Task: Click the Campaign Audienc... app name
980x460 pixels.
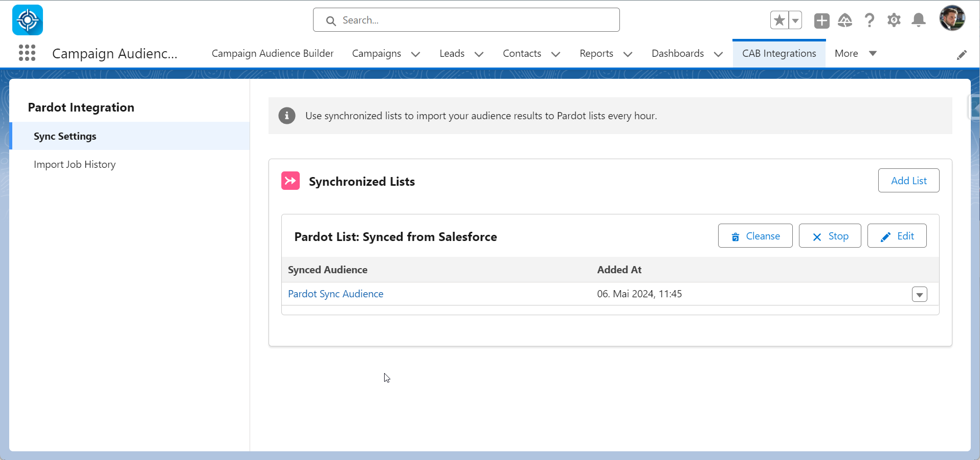Action: tap(115, 53)
